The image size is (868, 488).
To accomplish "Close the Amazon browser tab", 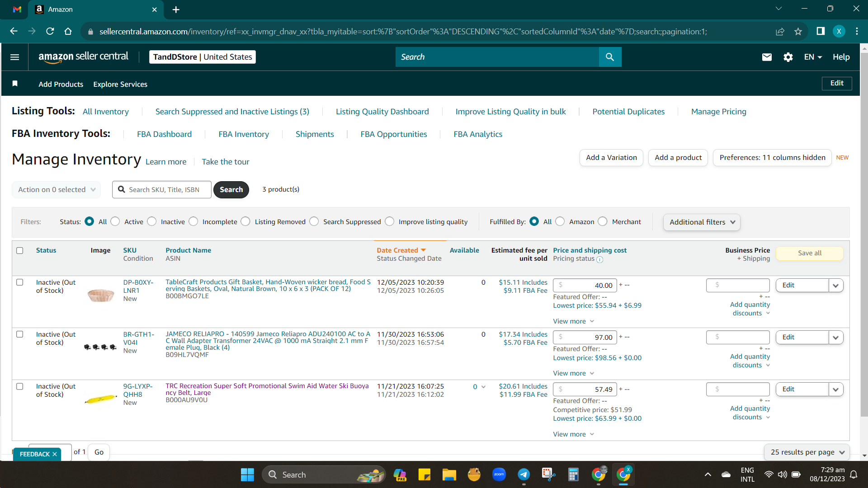I will click(x=154, y=9).
